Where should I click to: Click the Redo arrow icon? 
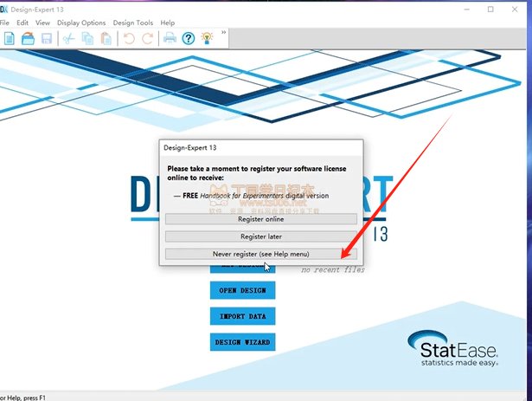pos(148,38)
